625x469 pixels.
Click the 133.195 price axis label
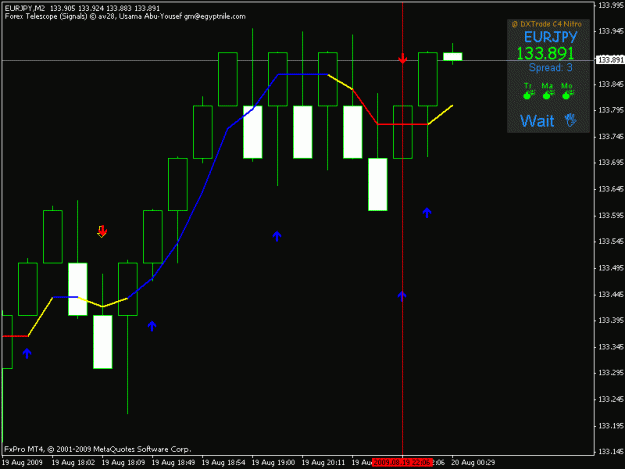[611, 426]
